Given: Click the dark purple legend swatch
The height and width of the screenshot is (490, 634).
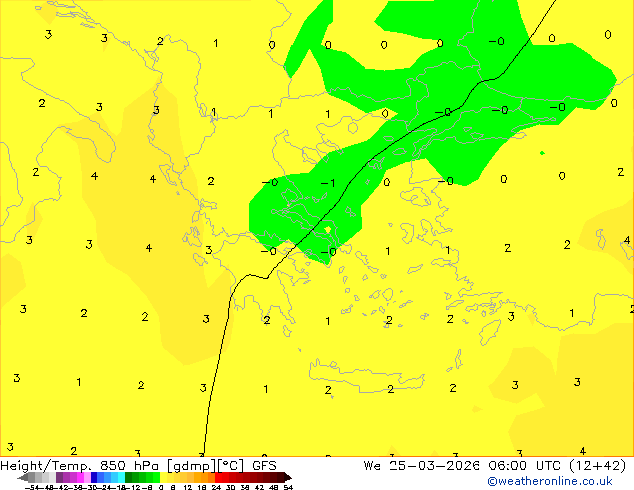Looking at the screenshot, I should point(59,477).
